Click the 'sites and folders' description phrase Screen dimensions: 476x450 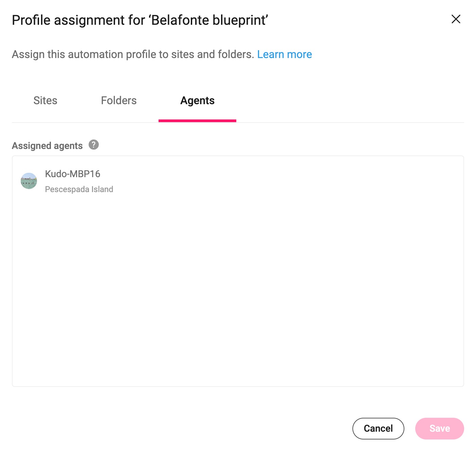coord(213,54)
